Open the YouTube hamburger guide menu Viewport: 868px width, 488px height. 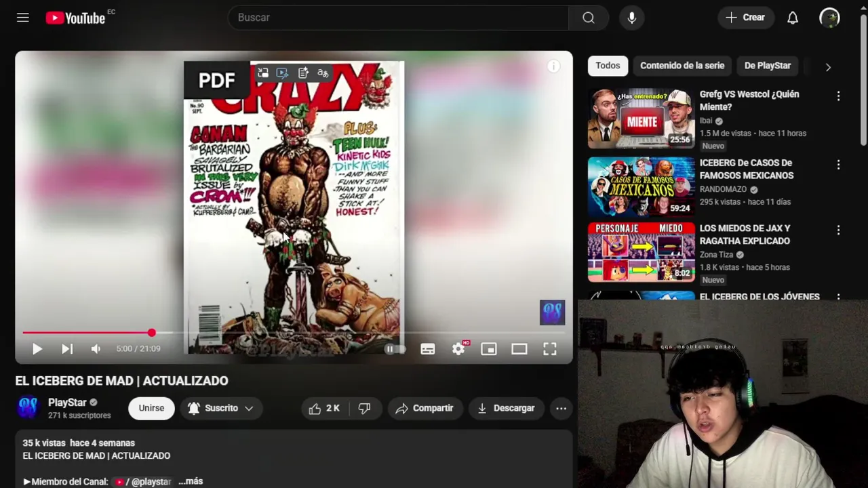point(23,18)
